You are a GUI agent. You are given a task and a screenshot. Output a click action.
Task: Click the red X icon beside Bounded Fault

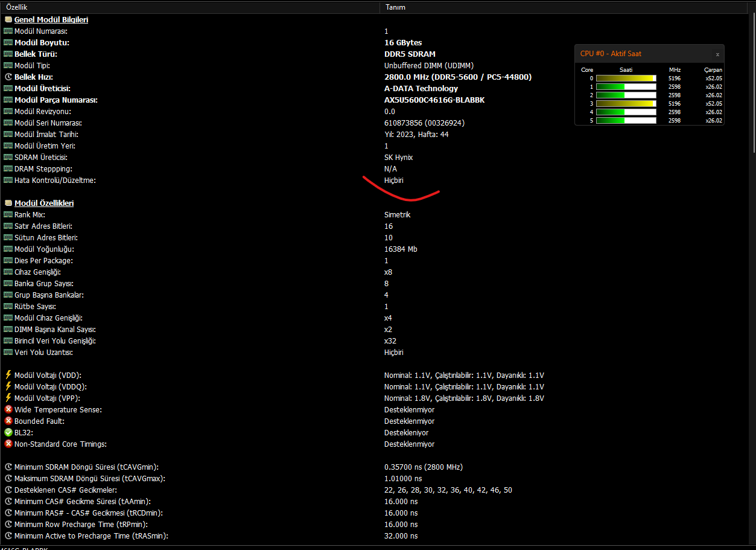click(x=8, y=421)
